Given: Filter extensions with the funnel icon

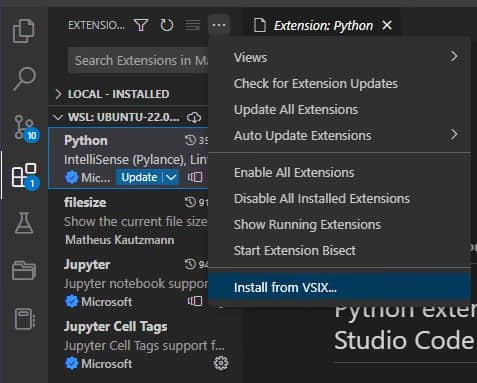Looking at the screenshot, I should [x=141, y=25].
